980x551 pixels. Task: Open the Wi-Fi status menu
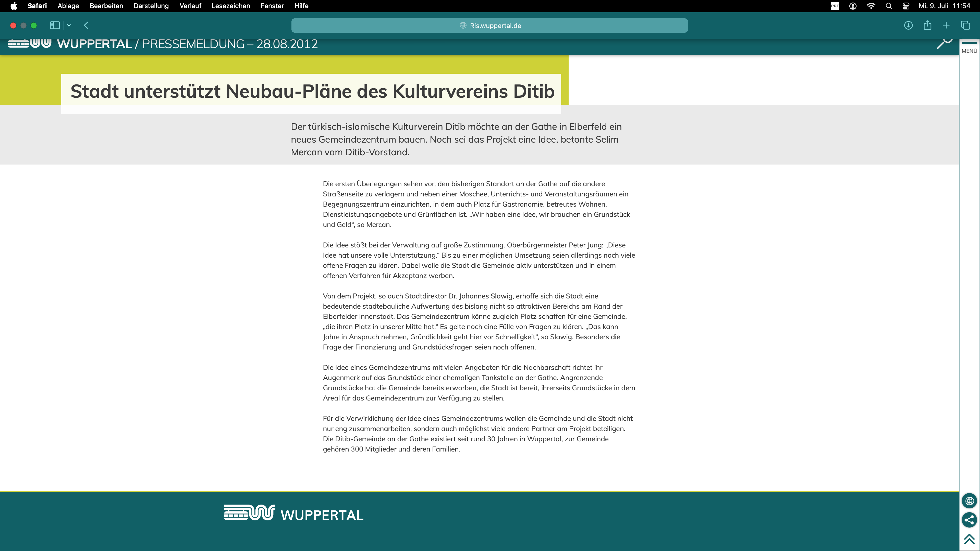871,6
